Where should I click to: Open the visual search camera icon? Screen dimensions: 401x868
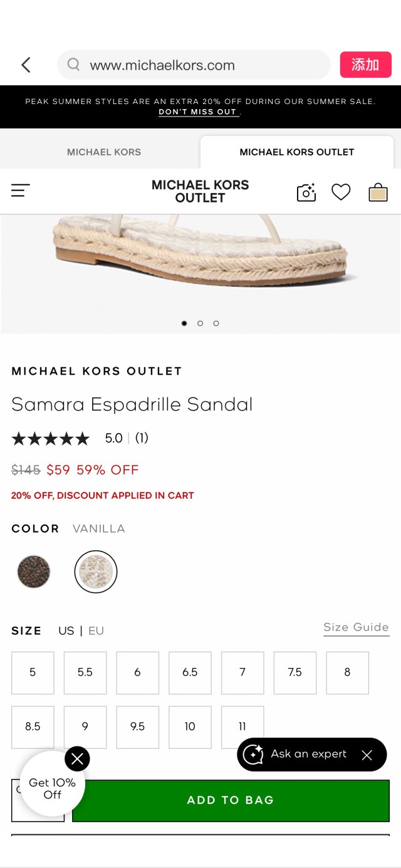click(x=306, y=192)
